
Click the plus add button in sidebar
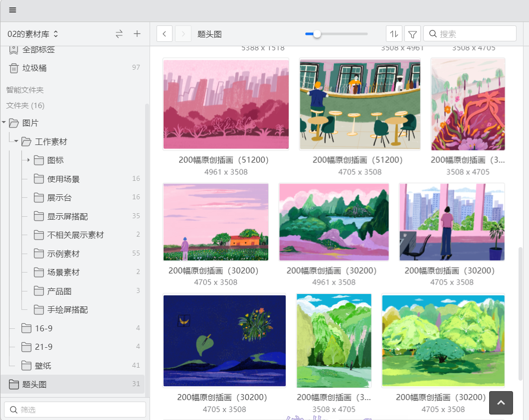click(137, 34)
